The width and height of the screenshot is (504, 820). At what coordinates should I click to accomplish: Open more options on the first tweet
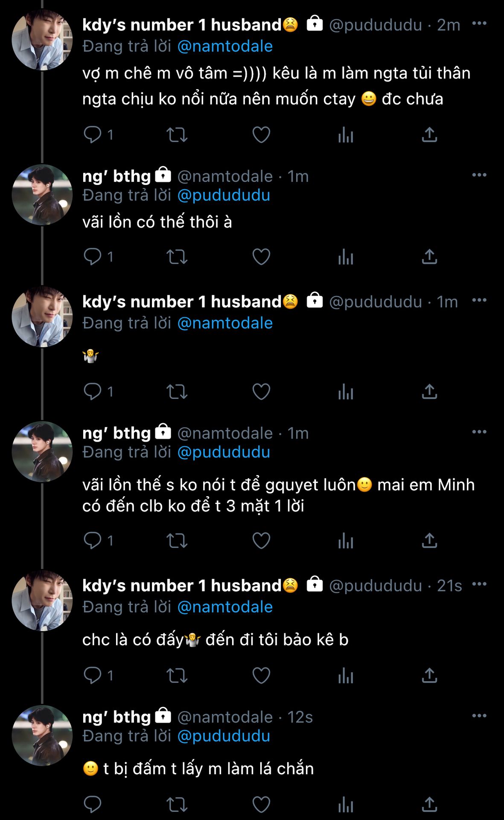click(479, 23)
